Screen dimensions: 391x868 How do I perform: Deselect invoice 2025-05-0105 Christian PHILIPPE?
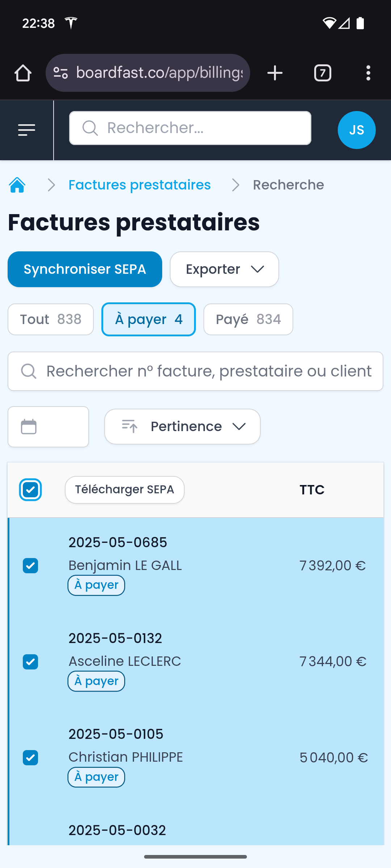tap(30, 758)
